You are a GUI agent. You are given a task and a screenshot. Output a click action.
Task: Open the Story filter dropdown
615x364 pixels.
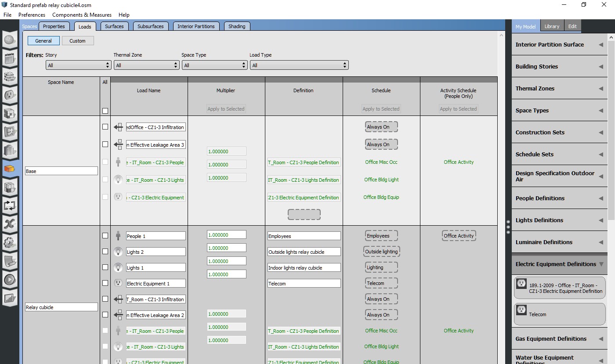78,65
